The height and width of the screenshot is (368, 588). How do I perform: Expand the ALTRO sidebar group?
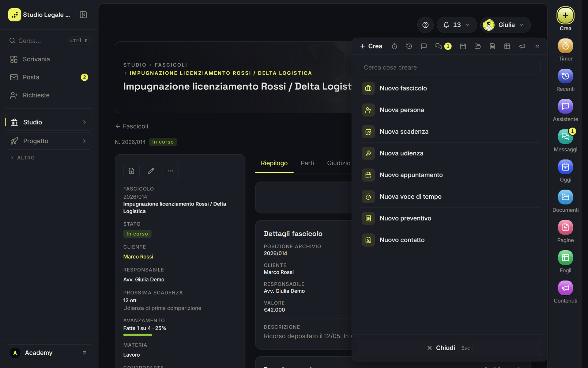click(23, 158)
